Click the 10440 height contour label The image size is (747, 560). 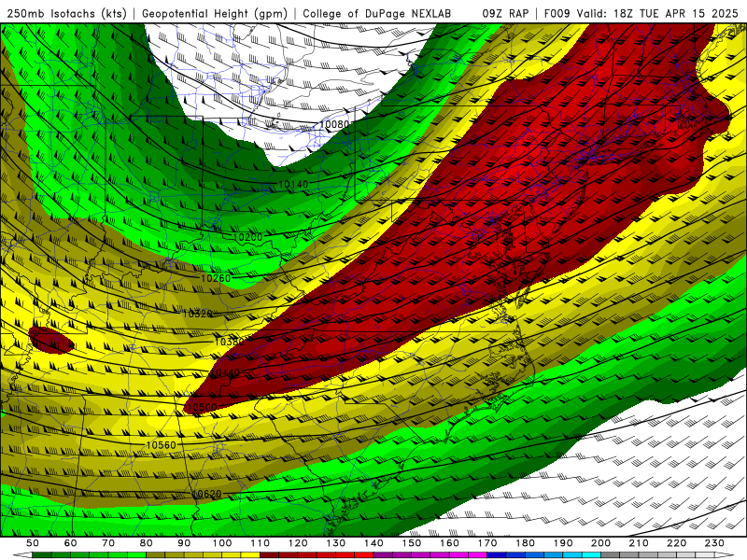225,372
